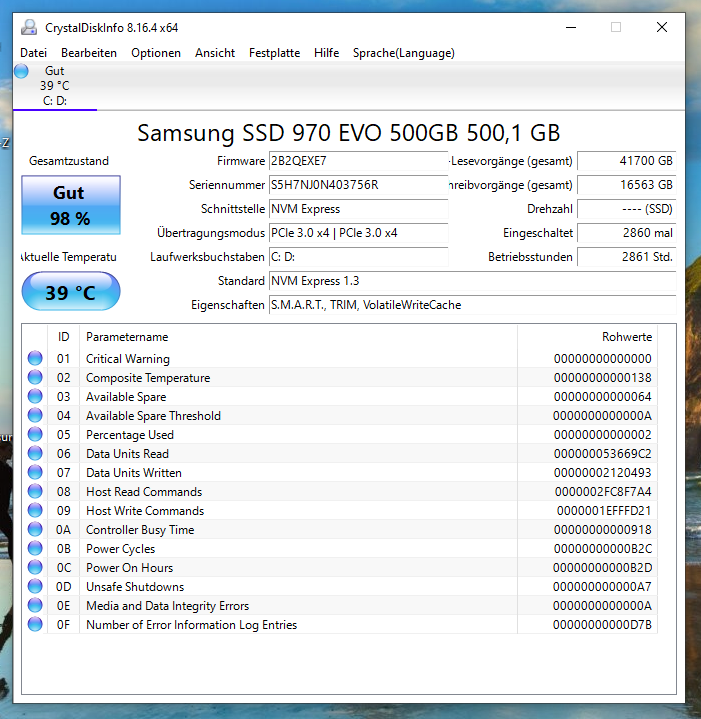
Task: Open the Sprache(Language) menu
Action: tap(403, 53)
